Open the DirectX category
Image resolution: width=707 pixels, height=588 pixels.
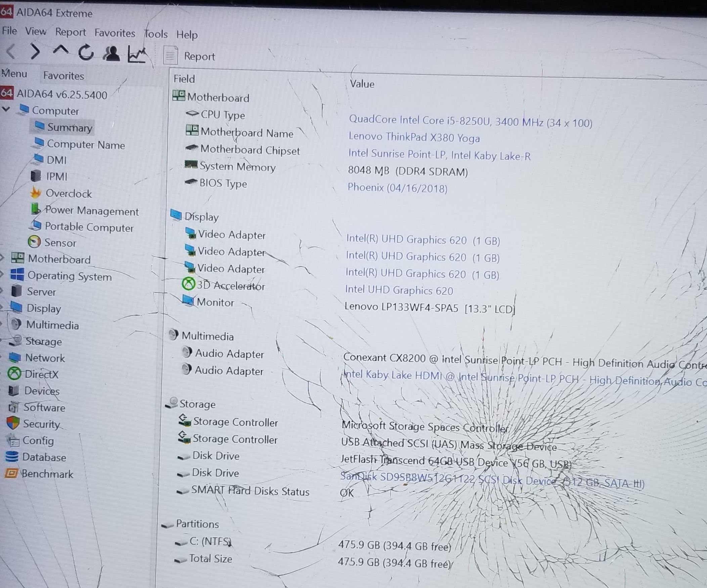(x=41, y=374)
